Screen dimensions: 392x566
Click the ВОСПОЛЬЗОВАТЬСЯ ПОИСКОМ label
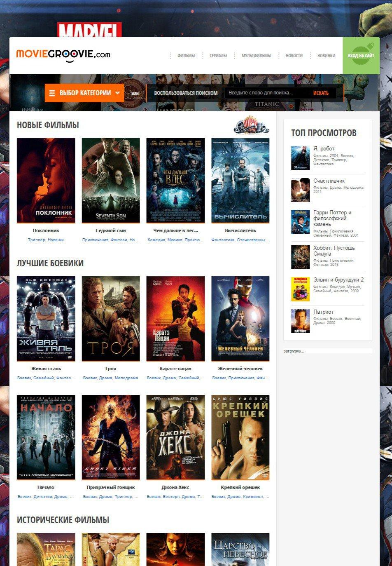(186, 93)
